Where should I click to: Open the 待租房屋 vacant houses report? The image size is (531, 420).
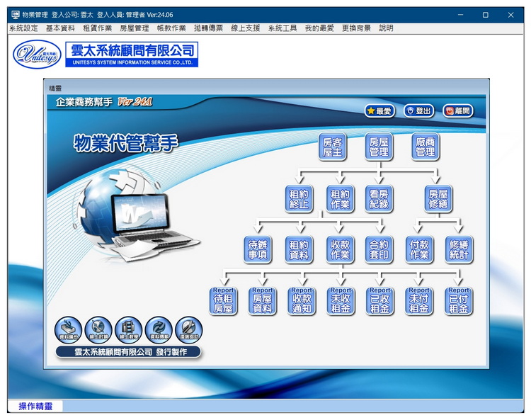(223, 300)
